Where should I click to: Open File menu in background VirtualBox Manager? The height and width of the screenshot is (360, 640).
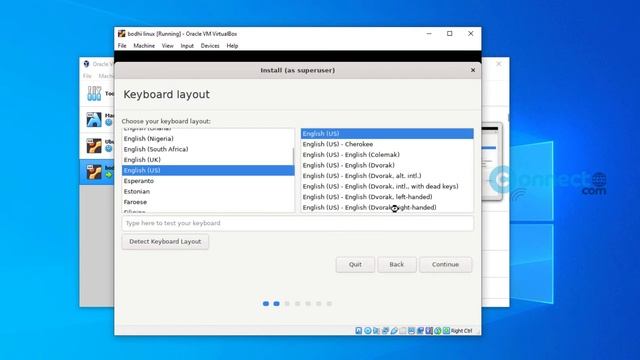click(x=87, y=76)
